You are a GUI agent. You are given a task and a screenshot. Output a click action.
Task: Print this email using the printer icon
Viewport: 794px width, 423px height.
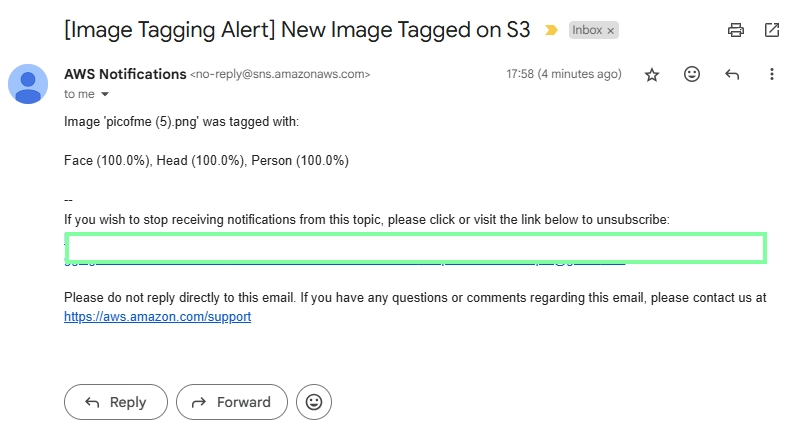736,30
